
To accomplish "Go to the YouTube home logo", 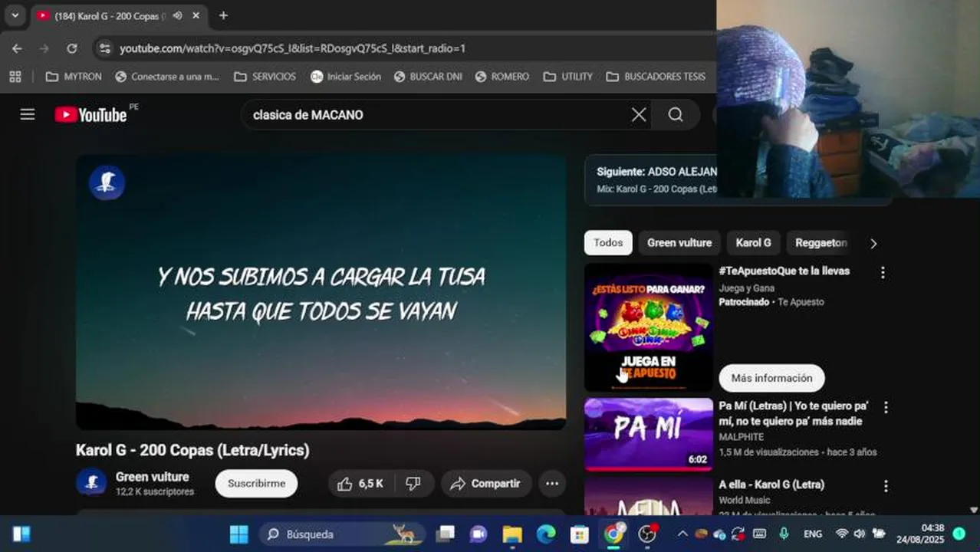I will pos(90,115).
